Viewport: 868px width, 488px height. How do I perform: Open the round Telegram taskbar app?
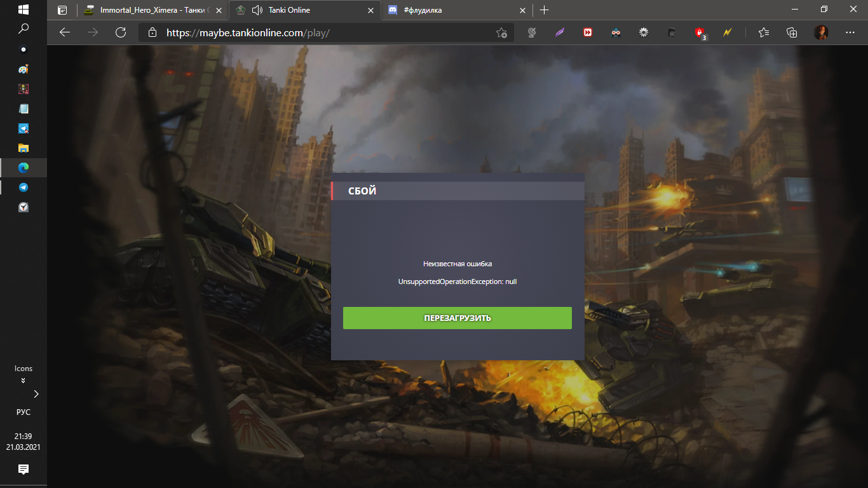24,187
